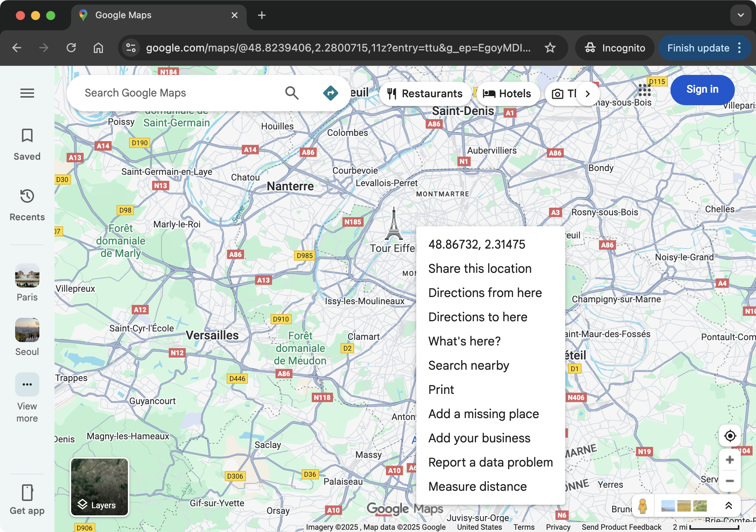Open the browser tab list dropdown
756x532 pixels.
tap(740, 15)
